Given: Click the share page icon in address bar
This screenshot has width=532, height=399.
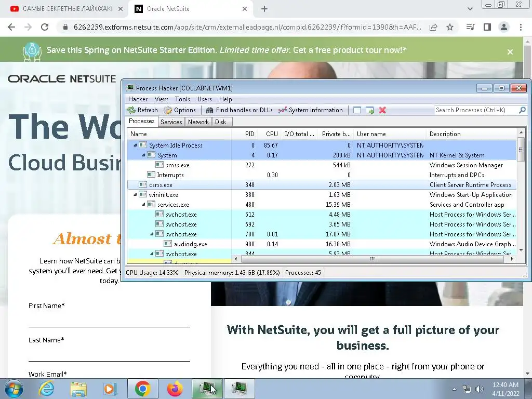Looking at the screenshot, I should [x=433, y=27].
